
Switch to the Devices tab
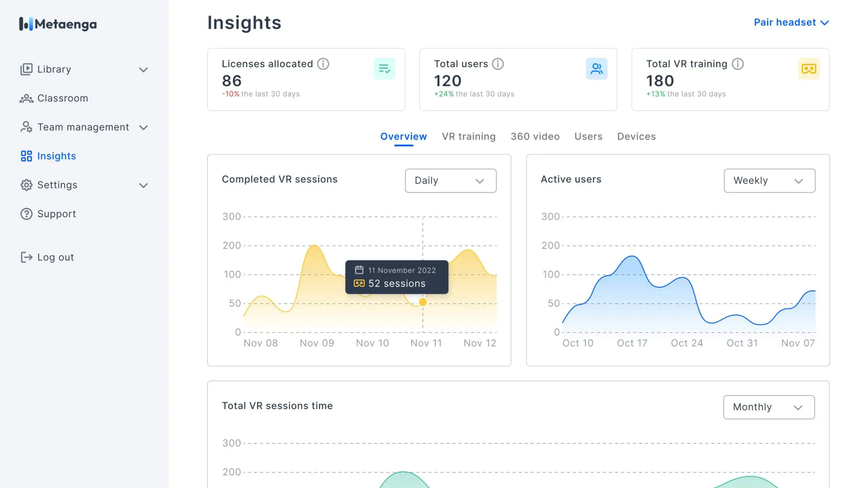click(x=636, y=137)
